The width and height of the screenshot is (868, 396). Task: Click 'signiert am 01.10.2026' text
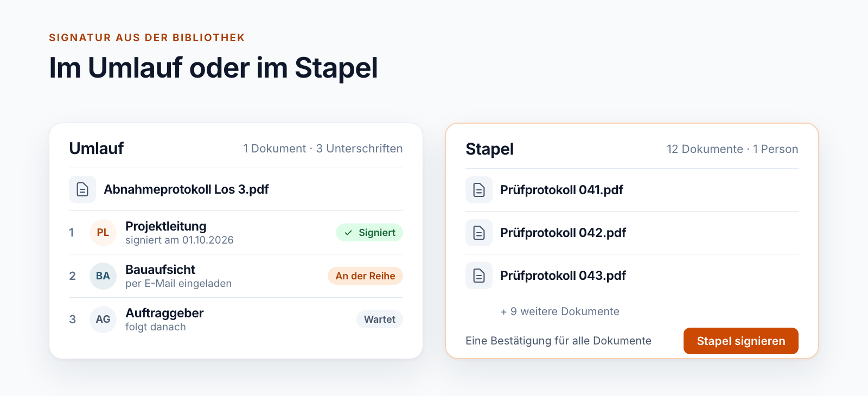pyautogui.click(x=180, y=240)
